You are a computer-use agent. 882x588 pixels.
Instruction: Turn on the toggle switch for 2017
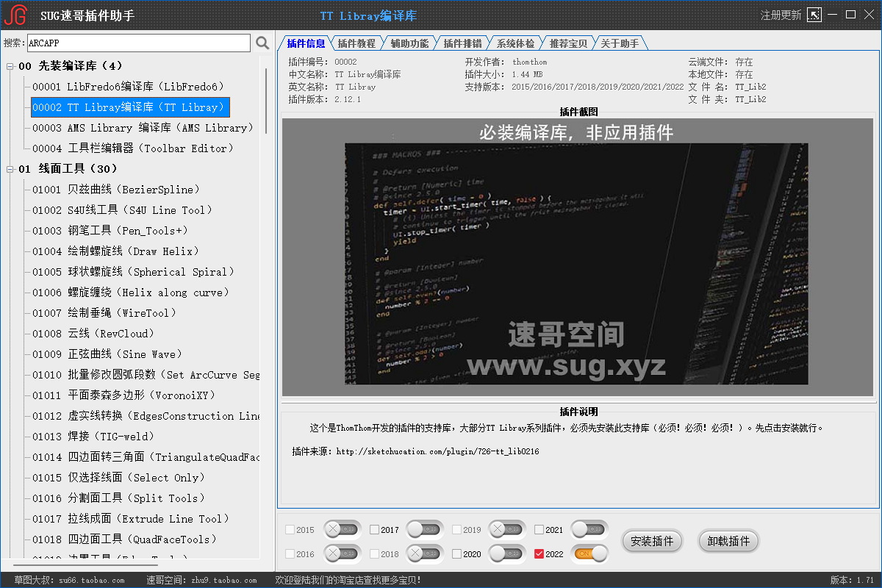(426, 529)
